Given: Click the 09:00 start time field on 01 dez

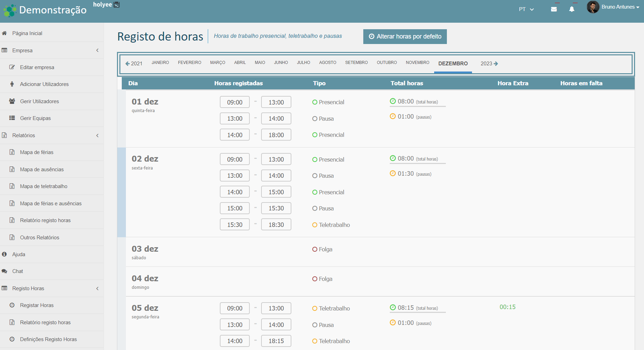Looking at the screenshot, I should [235, 102].
